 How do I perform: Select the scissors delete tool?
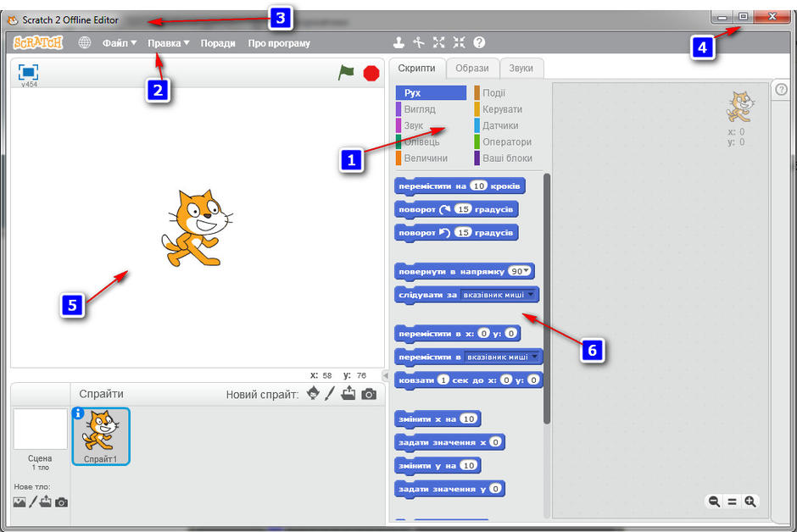pos(419,42)
